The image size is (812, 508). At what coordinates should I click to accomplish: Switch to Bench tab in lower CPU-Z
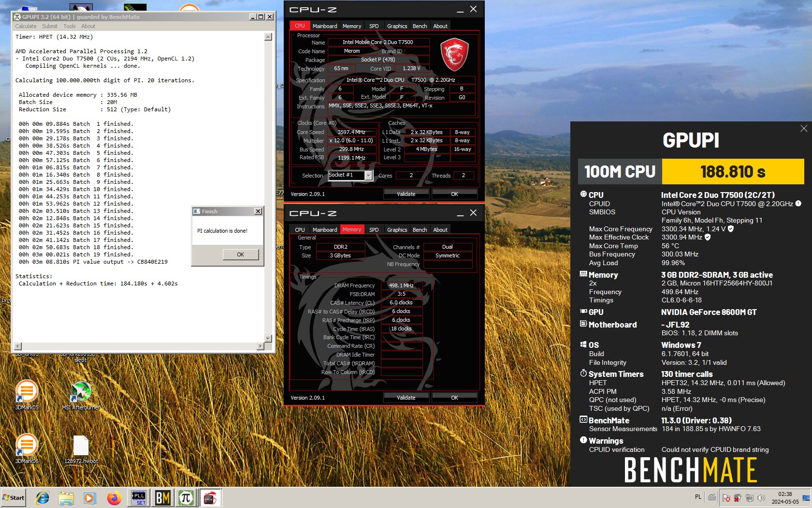pos(420,230)
